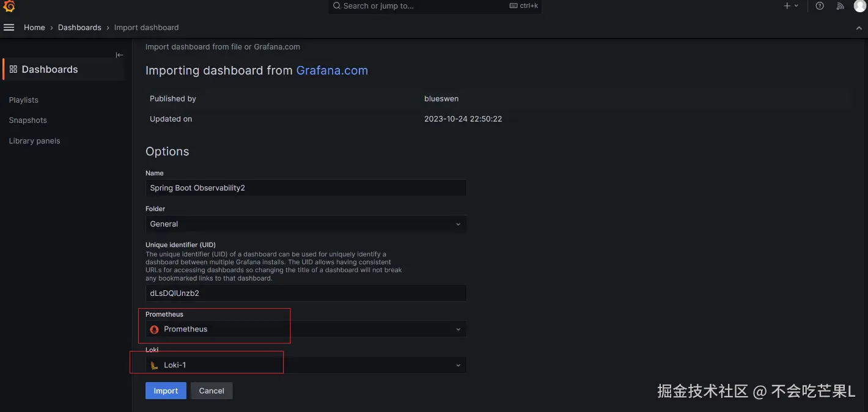Viewport: 868px width, 412px height.
Task: Click the search magnifier icon
Action: pyautogui.click(x=336, y=6)
